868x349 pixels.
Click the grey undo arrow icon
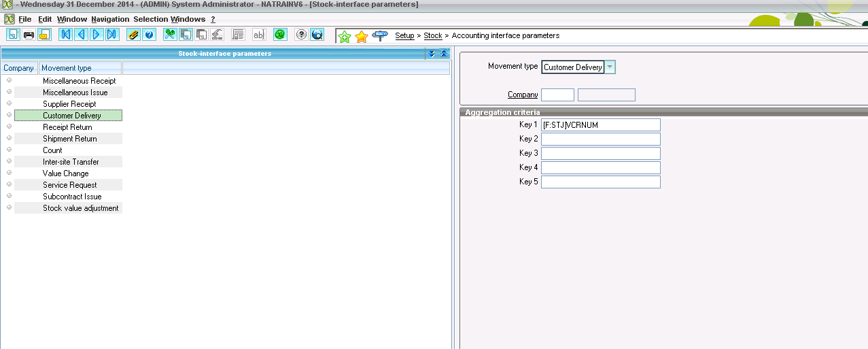(217, 34)
